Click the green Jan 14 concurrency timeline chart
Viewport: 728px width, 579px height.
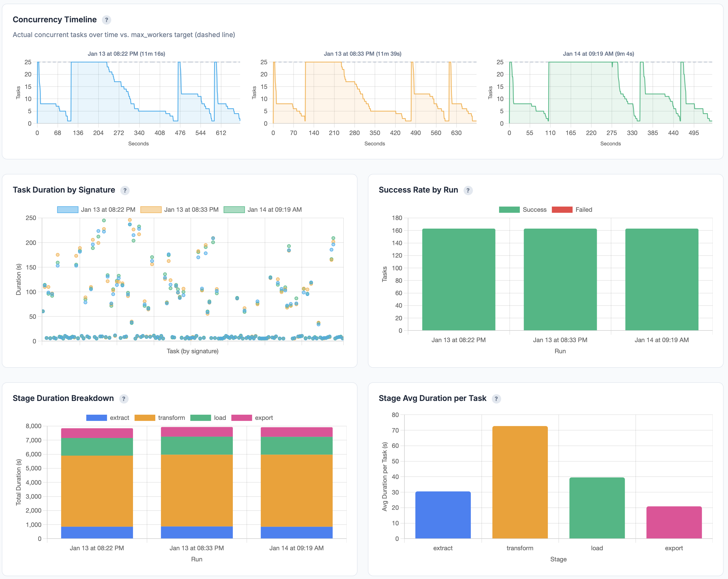pos(611,93)
